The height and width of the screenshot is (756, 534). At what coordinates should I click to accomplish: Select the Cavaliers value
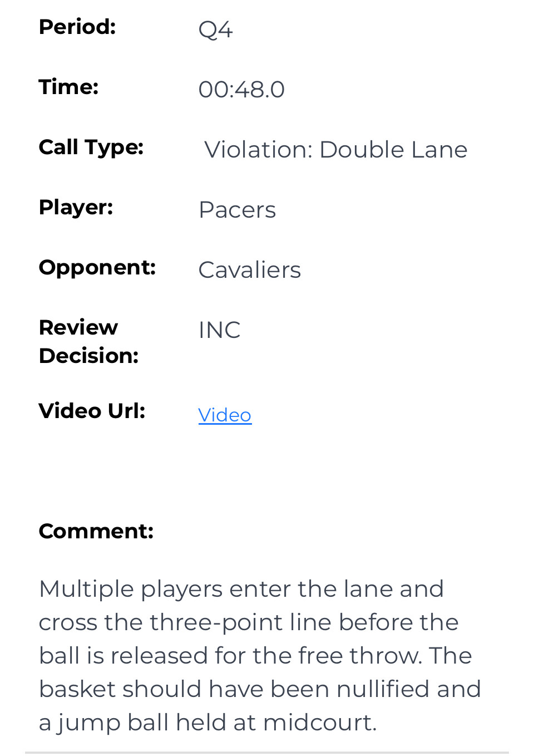point(249,270)
